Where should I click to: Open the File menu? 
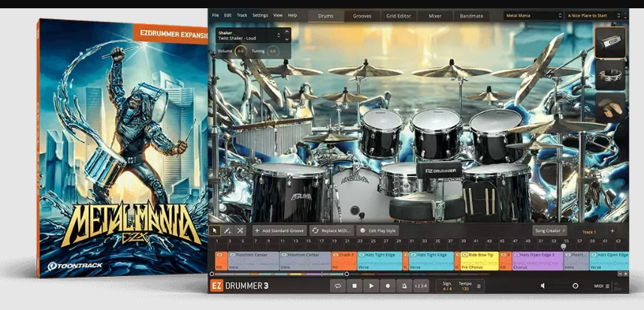(215, 15)
